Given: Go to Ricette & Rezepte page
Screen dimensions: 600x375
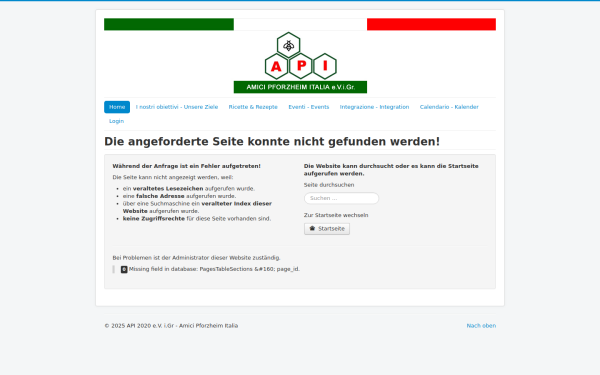Looking at the screenshot, I should (253, 107).
